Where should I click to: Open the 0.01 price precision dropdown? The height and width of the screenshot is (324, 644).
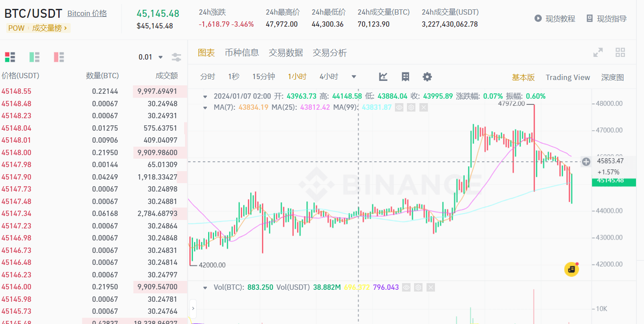click(151, 57)
